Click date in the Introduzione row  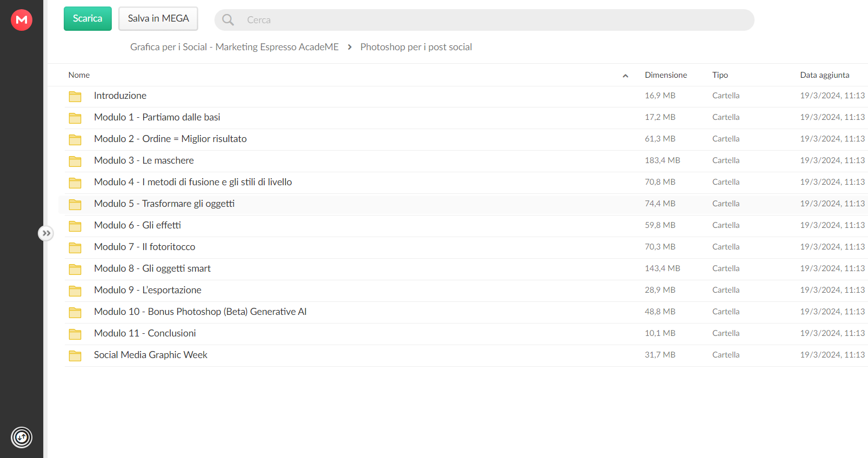pyautogui.click(x=832, y=96)
